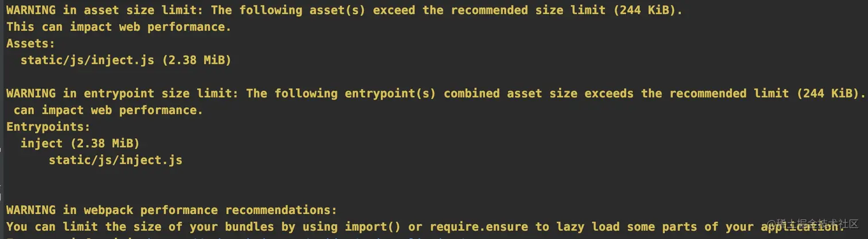868x239 pixels.
Task: Click the "require.ensure" text
Action: point(479,226)
